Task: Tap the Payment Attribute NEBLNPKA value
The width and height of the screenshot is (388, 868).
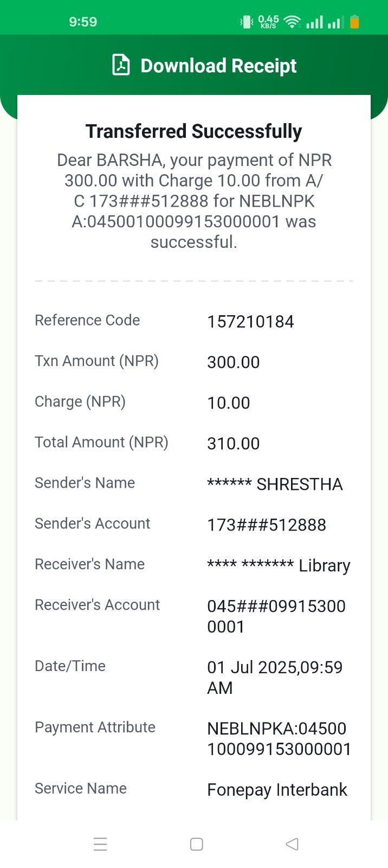Action: (279, 738)
